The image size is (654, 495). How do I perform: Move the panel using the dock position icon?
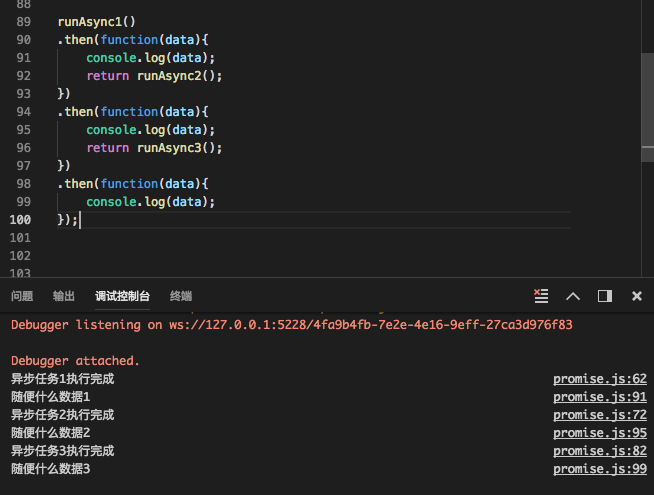pos(605,296)
